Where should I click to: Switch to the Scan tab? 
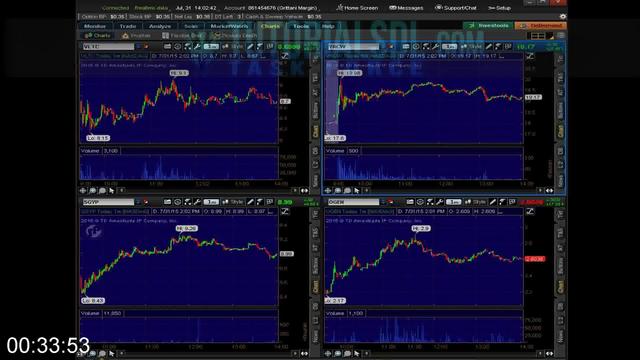click(x=191, y=26)
